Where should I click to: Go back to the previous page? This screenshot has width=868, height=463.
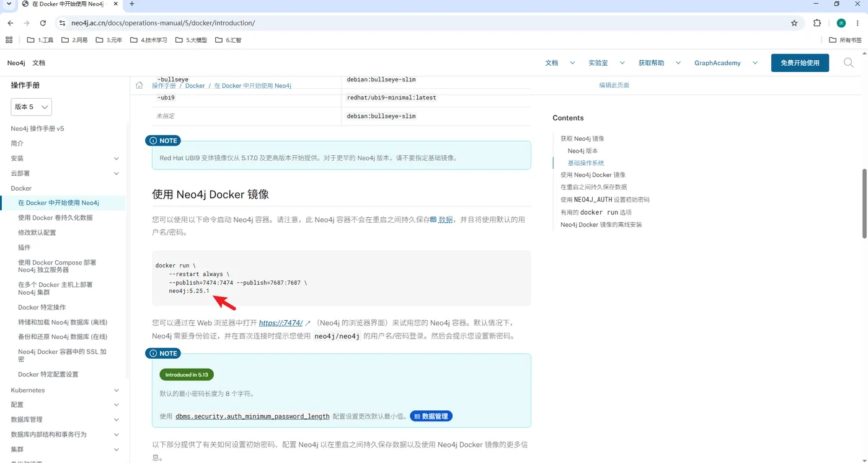[x=11, y=23]
